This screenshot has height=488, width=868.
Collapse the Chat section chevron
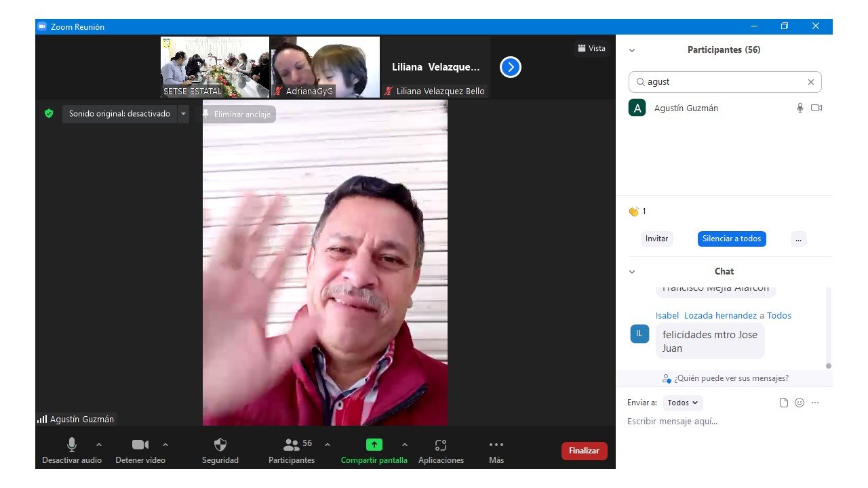point(632,272)
